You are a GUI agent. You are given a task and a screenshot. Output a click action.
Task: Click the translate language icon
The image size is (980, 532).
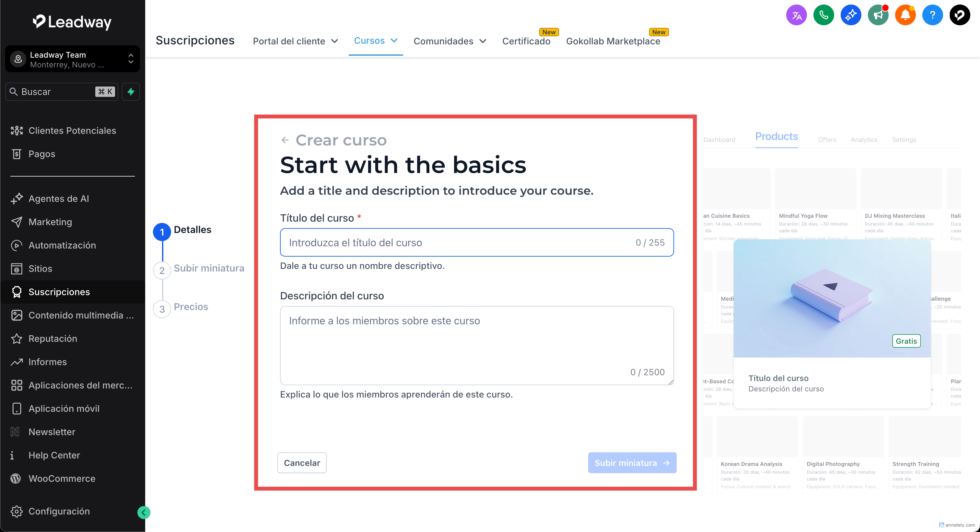pos(796,15)
